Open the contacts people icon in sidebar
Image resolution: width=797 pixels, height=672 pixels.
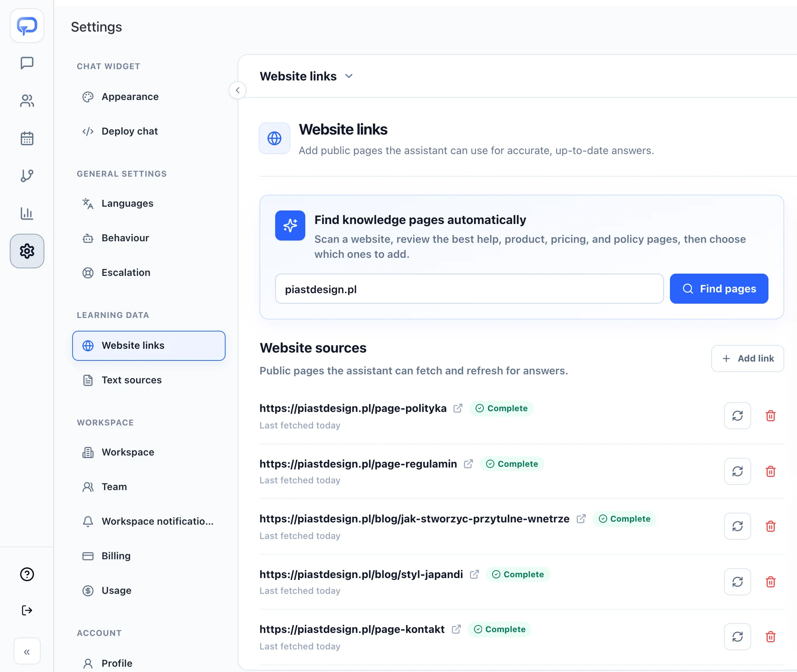(27, 101)
